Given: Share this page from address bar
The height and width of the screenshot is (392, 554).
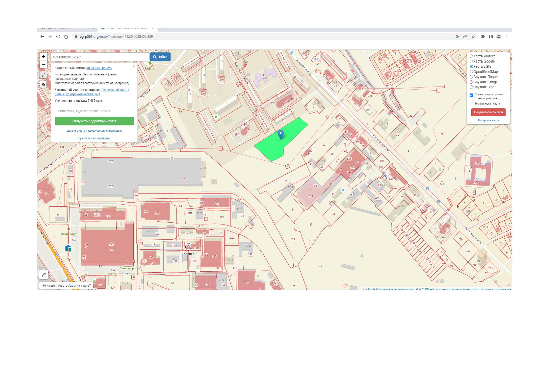Looking at the screenshot, I should click(465, 37).
